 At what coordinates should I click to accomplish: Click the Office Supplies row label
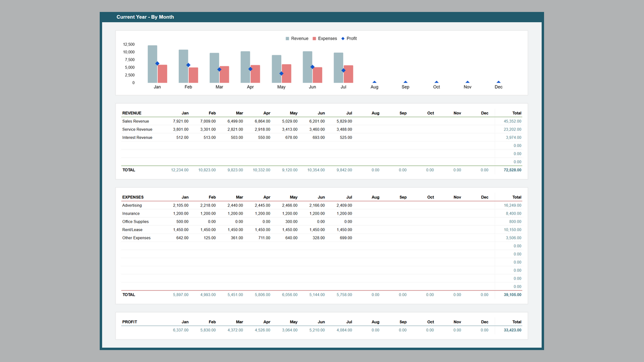135,222
